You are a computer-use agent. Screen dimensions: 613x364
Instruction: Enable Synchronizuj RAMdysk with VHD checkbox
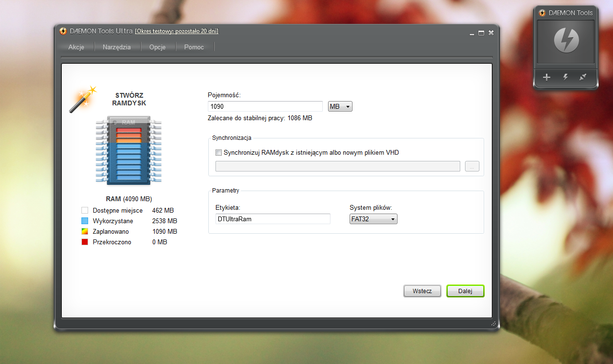click(x=219, y=153)
